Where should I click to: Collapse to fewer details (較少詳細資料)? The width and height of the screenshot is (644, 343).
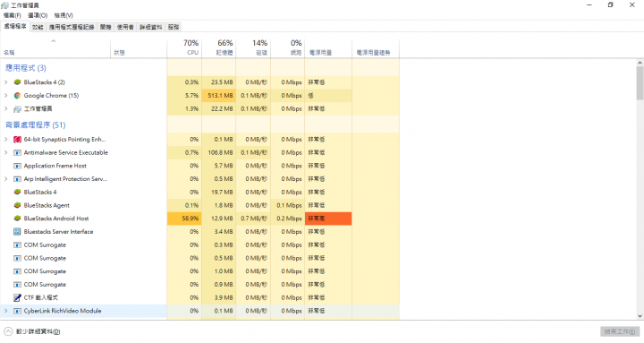[32, 331]
